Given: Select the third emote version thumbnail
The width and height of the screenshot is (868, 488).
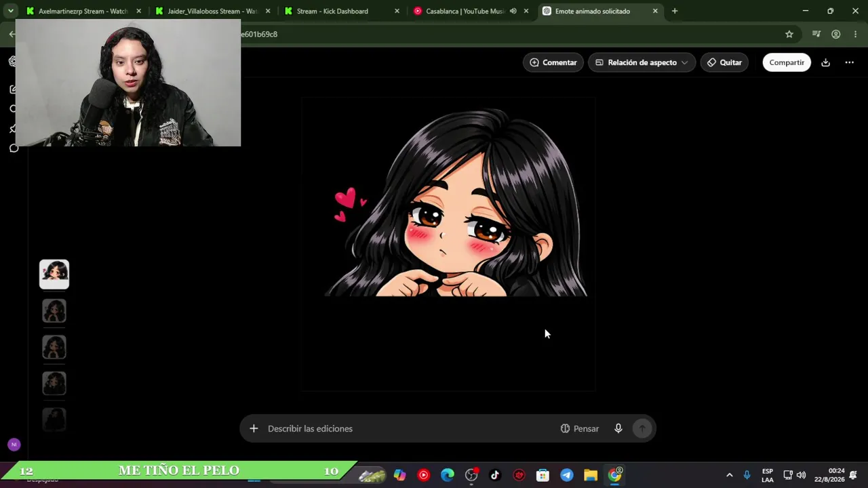Looking at the screenshot, I should 54,347.
